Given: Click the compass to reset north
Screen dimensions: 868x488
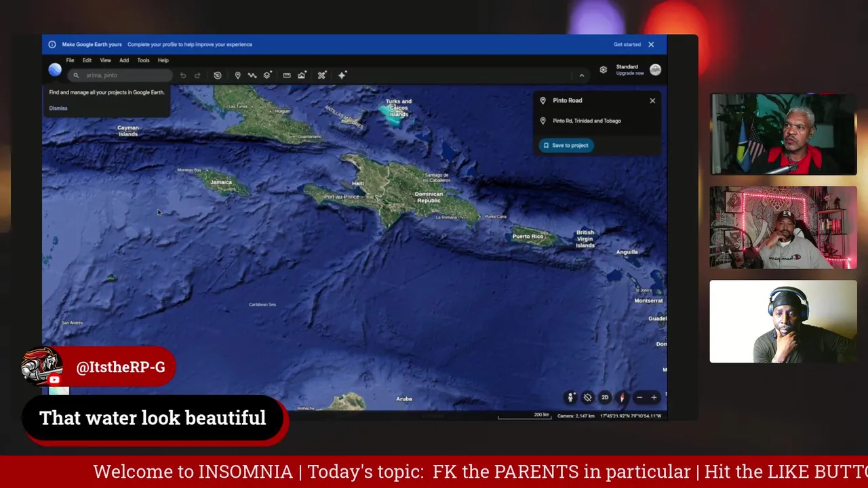Looking at the screenshot, I should click(622, 398).
